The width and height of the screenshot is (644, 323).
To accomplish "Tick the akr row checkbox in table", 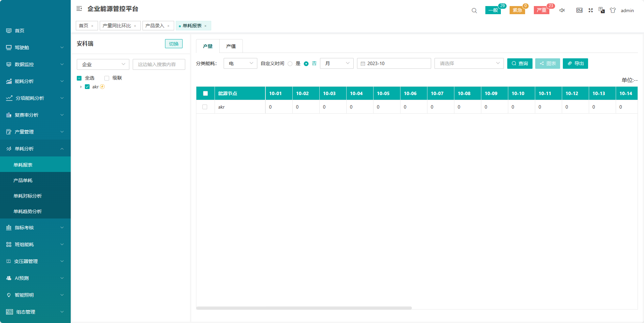I will click(x=205, y=107).
